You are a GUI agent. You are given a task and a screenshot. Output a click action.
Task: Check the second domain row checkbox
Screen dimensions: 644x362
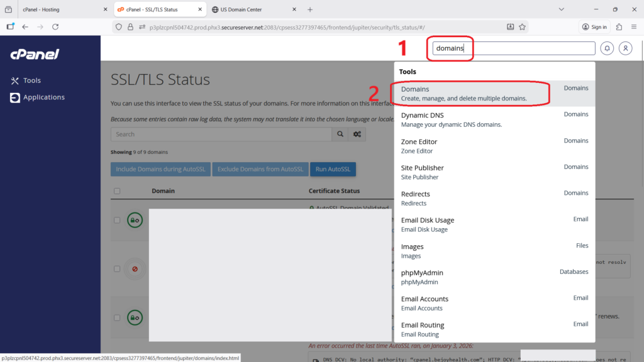tap(117, 269)
